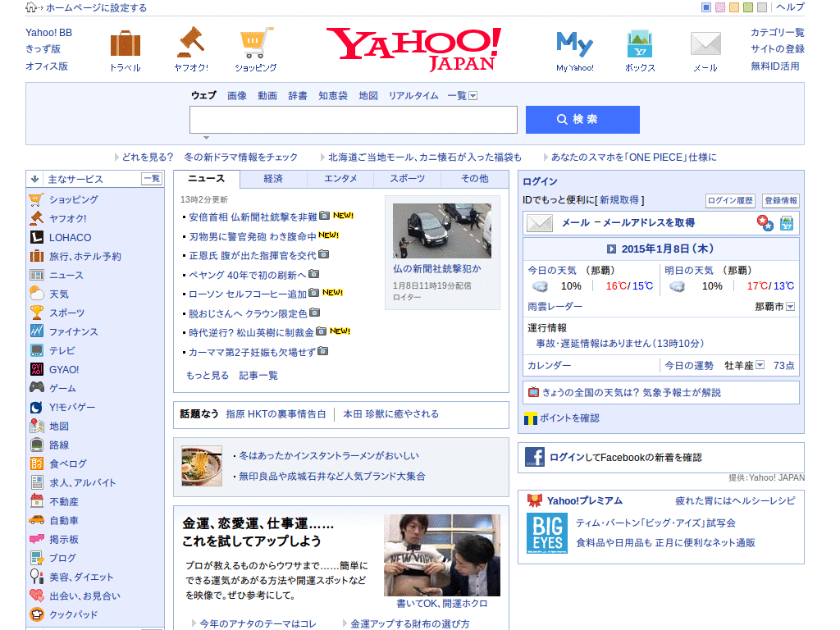Select the 知恵袋 search tab
The width and height of the screenshot is (840, 630).
(x=333, y=96)
